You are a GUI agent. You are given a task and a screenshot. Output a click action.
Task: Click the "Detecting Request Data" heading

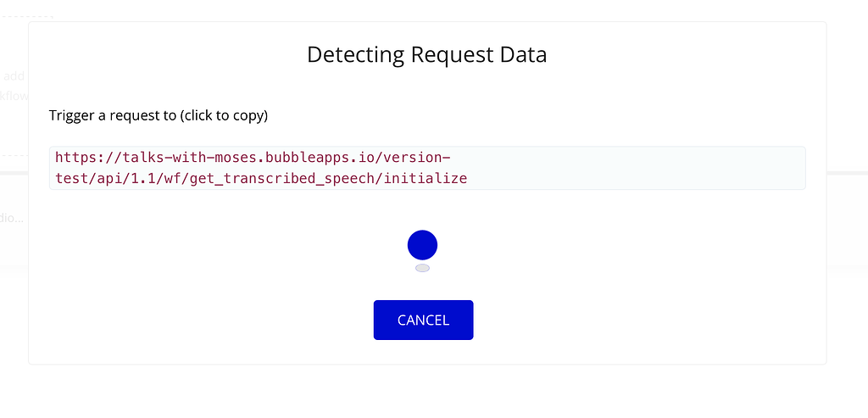[426, 55]
